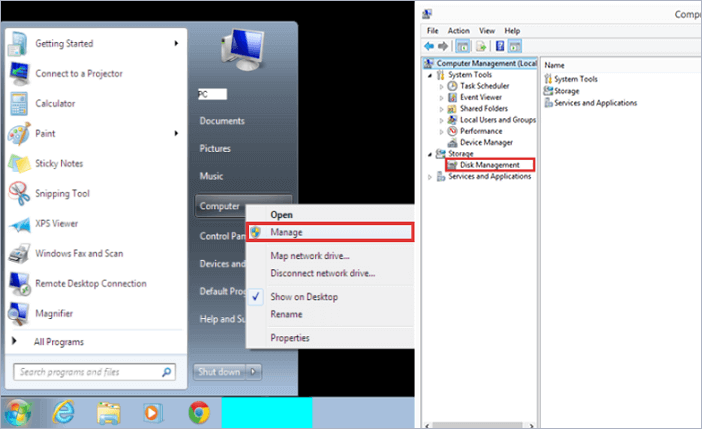The image size is (702, 429).
Task: Launch Windows Fax and Scan icon
Action: click(x=19, y=253)
